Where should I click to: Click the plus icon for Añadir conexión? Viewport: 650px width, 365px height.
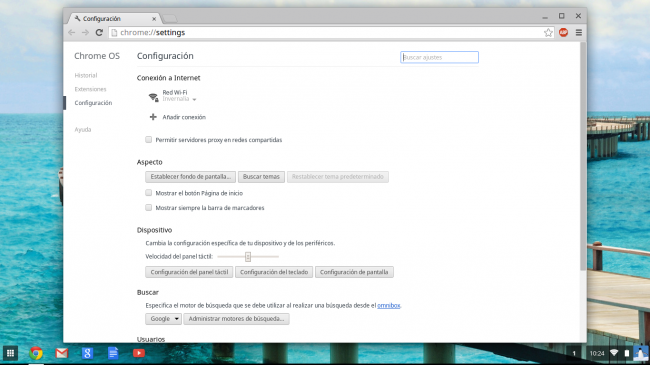[153, 117]
